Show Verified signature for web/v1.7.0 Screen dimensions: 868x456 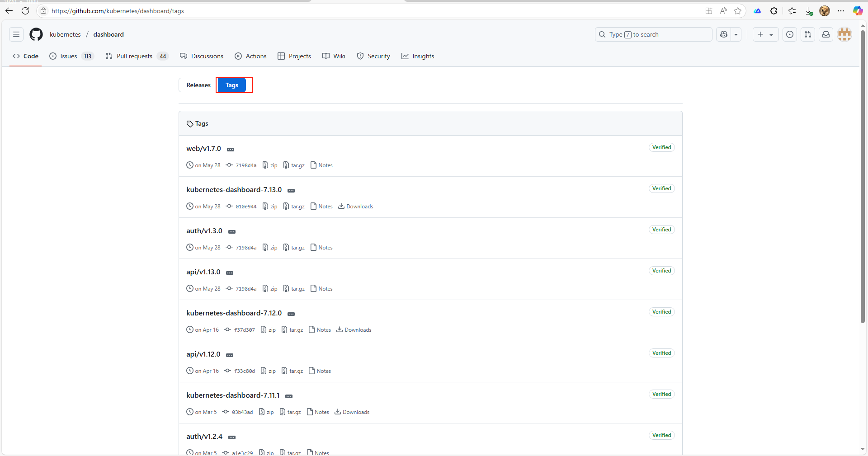tap(661, 147)
